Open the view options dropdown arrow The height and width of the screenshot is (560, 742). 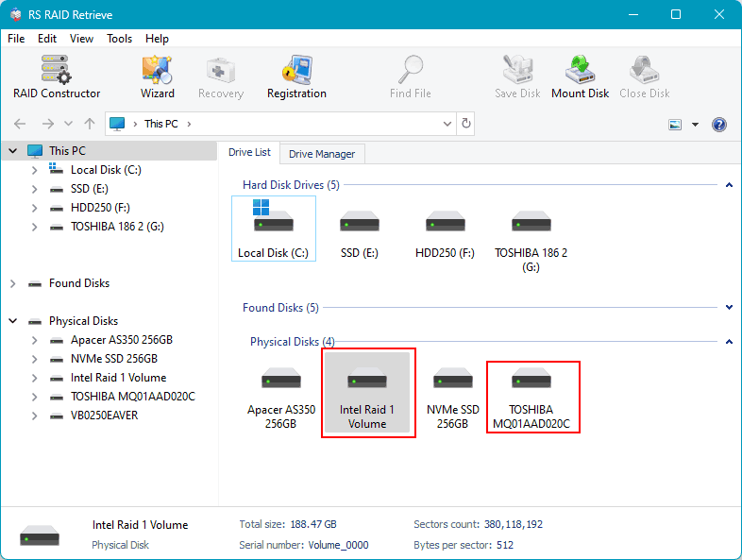pos(695,125)
